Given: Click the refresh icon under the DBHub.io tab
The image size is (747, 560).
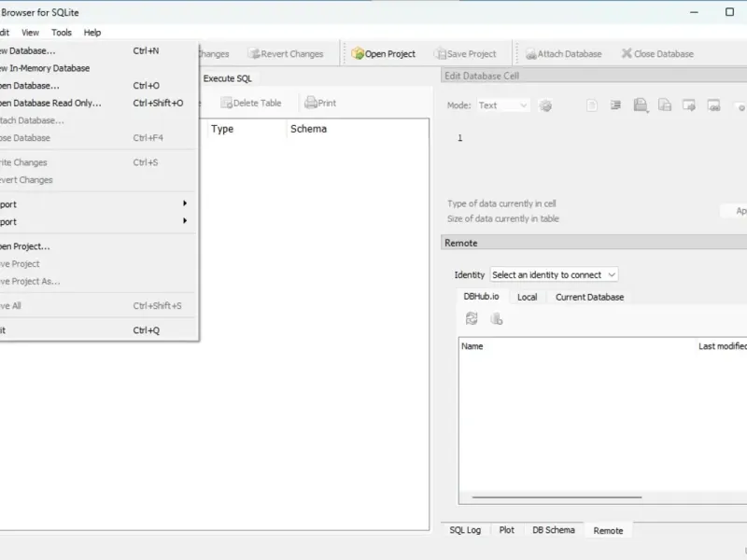Looking at the screenshot, I should coord(472,318).
